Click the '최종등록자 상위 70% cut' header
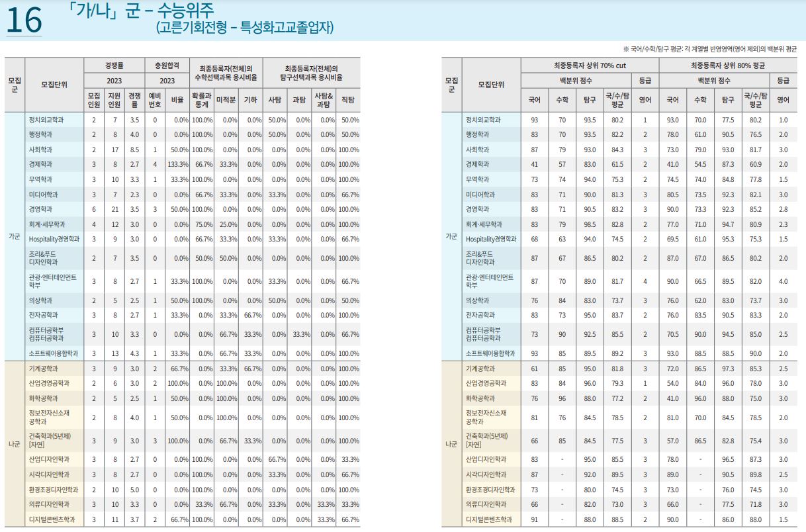 click(x=590, y=66)
